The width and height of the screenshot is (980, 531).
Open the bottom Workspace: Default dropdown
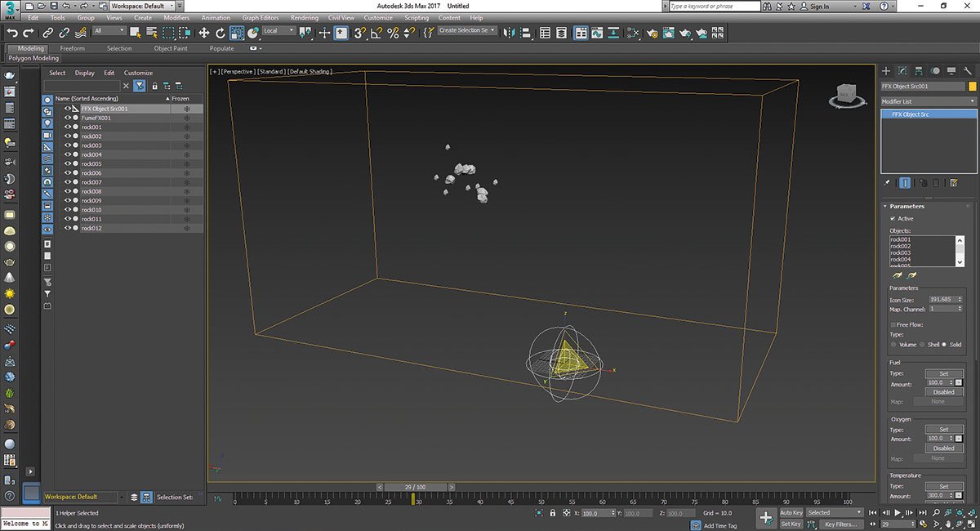tap(86, 497)
